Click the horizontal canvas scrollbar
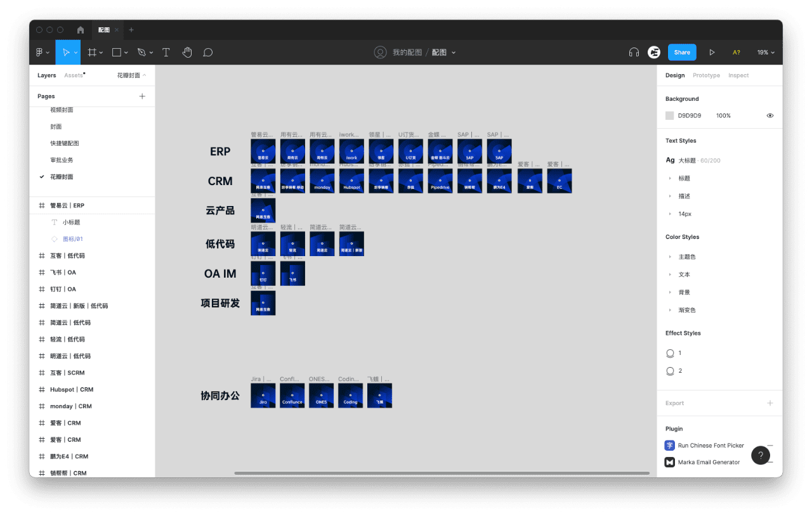The width and height of the screenshot is (812, 516). tap(442, 473)
